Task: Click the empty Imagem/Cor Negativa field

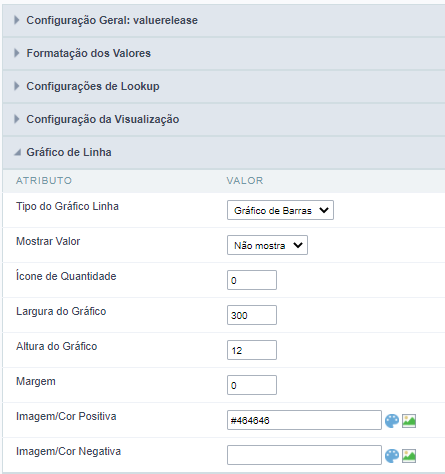Action: tap(304, 455)
